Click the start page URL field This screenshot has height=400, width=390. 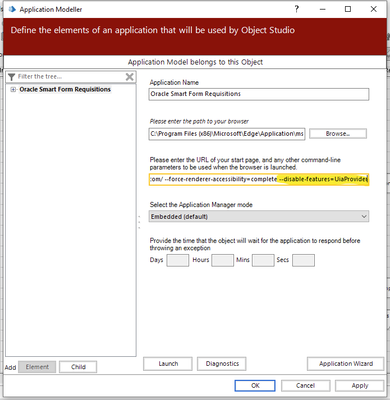[259, 179]
